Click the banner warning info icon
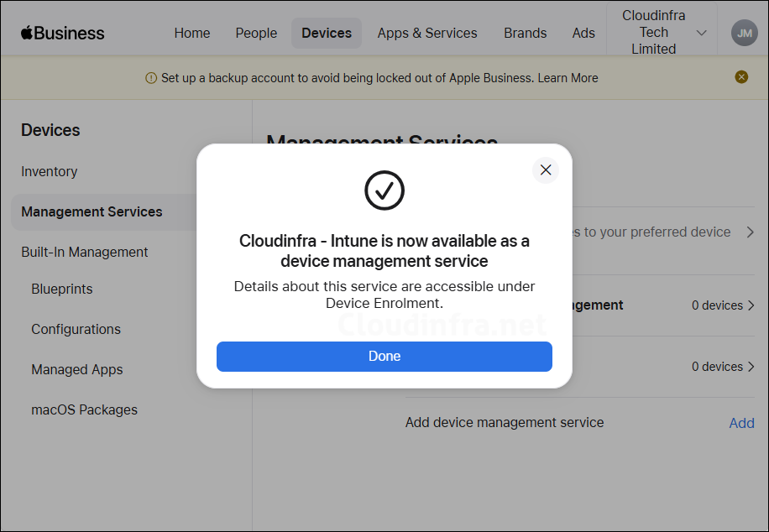This screenshot has height=532, width=769. [x=151, y=78]
